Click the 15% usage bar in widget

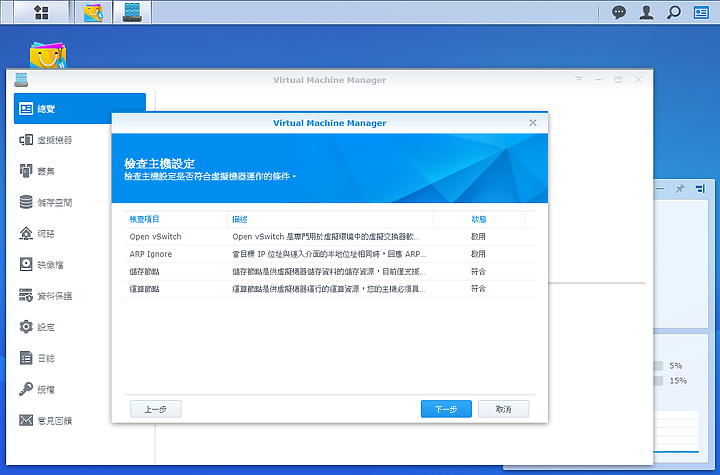tap(658, 381)
